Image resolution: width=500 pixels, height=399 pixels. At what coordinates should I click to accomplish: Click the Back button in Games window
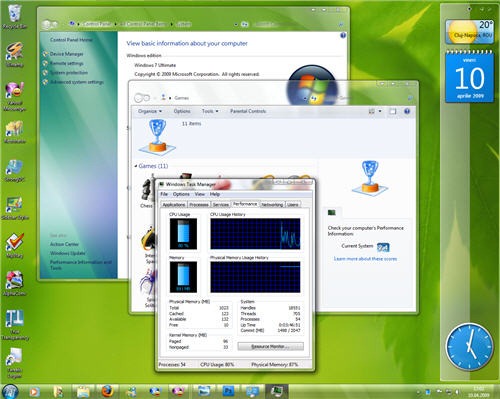click(x=138, y=98)
